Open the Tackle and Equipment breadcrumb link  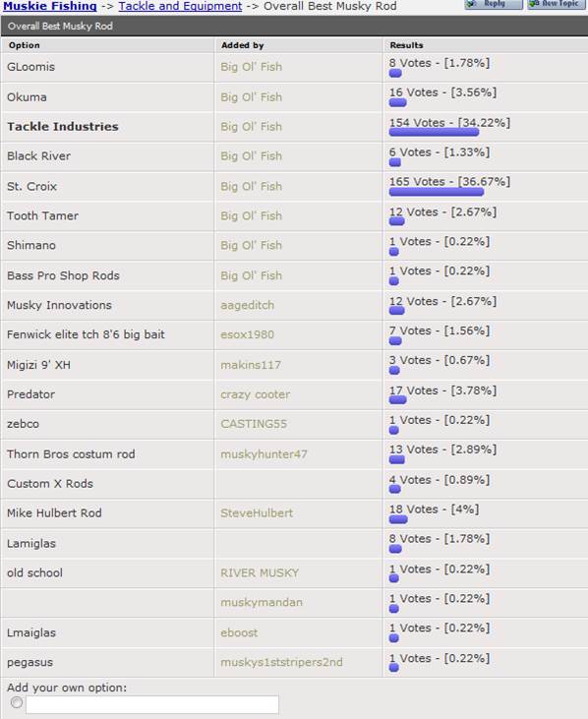coord(180,6)
